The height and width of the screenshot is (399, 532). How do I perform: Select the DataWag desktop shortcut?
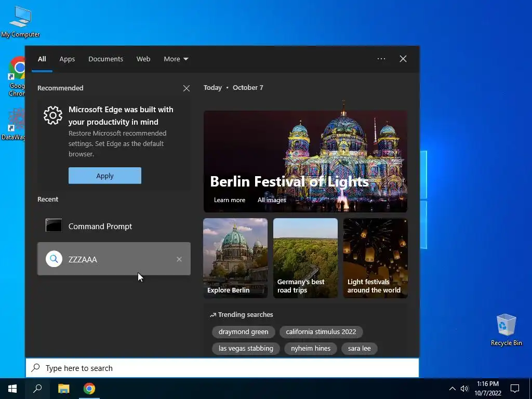(x=13, y=124)
